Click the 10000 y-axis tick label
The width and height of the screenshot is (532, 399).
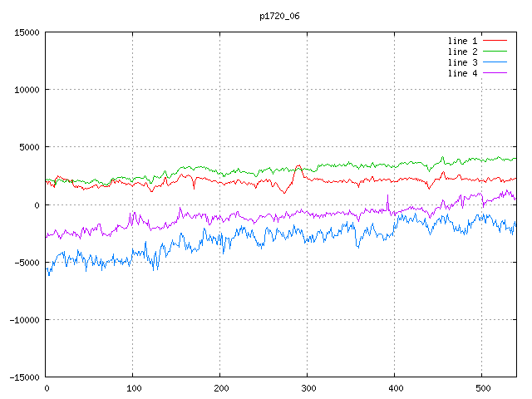point(27,90)
